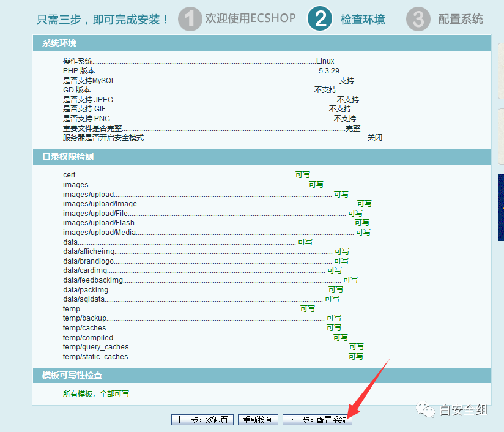
Task: Click the temp/compiled directory label
Action: tap(88, 337)
